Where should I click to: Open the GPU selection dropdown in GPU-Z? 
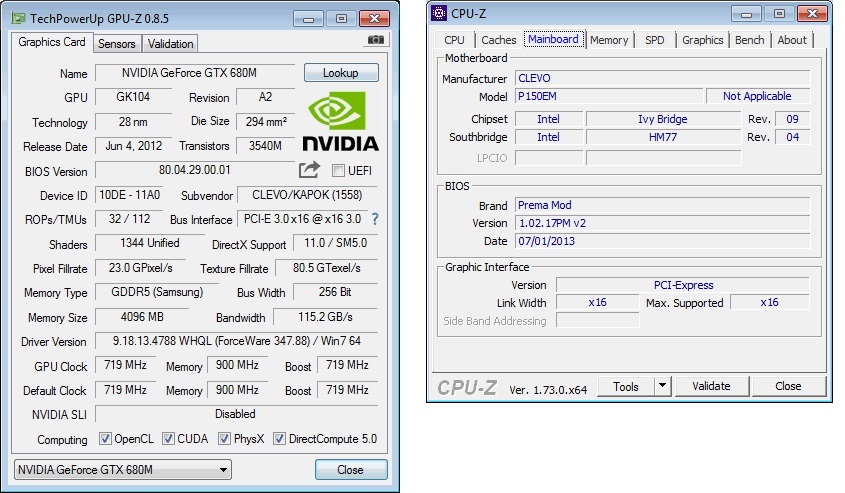(123, 469)
